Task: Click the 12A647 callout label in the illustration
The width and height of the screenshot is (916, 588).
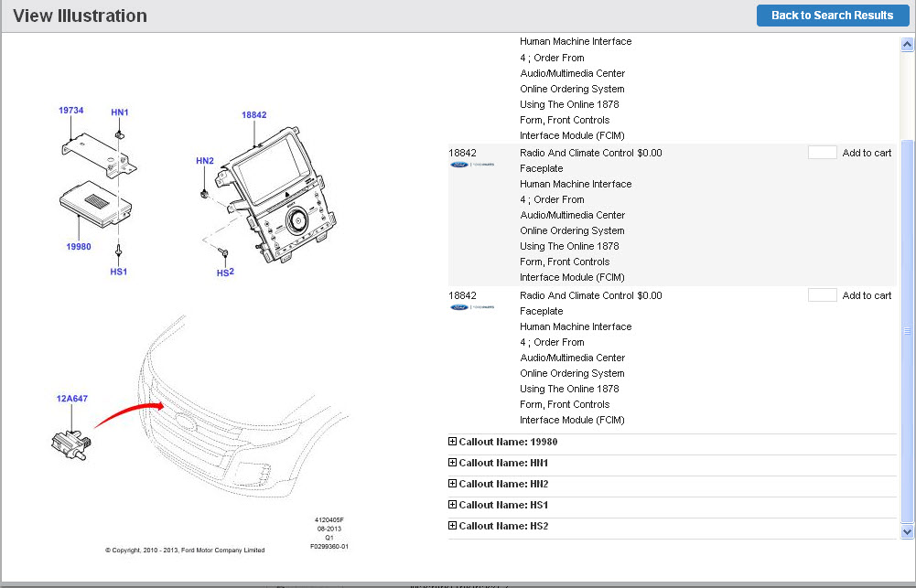Action: [x=71, y=399]
